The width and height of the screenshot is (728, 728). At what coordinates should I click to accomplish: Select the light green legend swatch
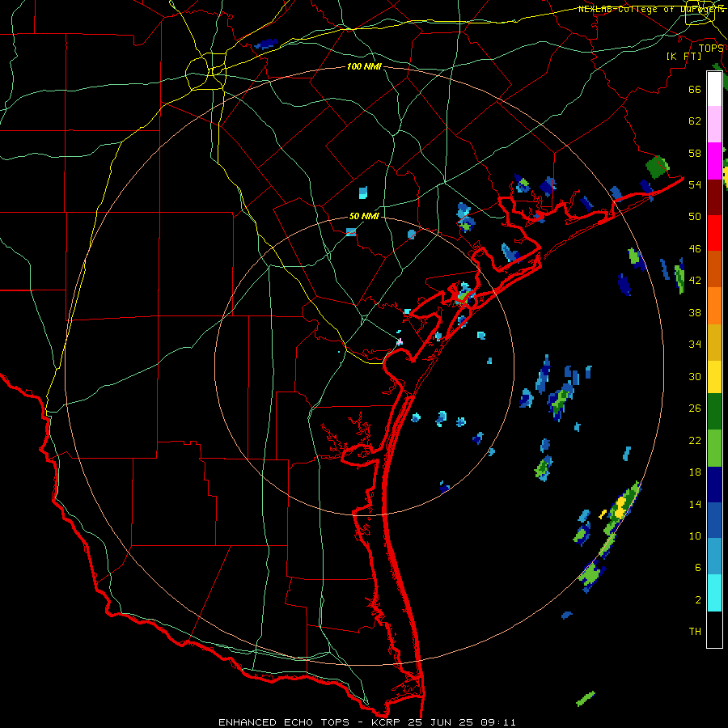[x=714, y=448]
